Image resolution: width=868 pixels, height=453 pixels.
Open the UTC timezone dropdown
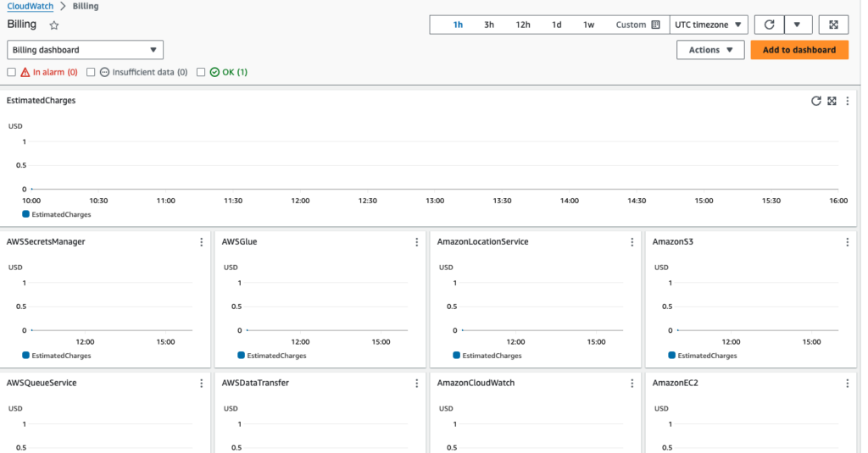(x=708, y=25)
